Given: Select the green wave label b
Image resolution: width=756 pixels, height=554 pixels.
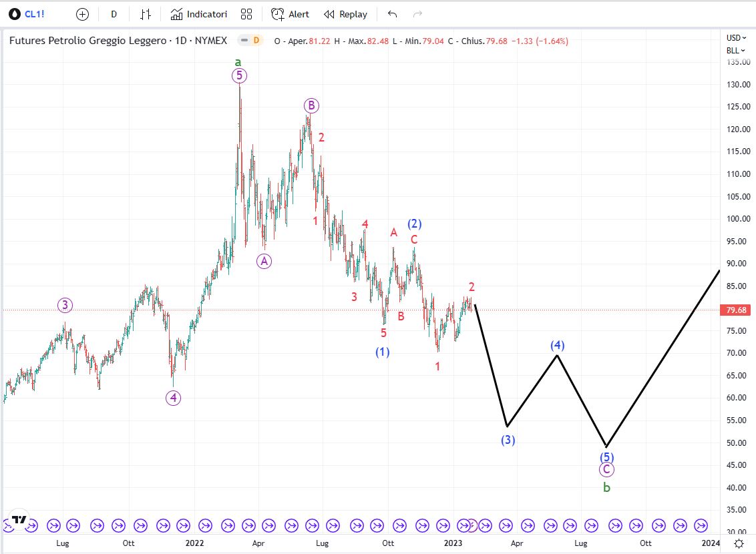Looking at the screenshot, I should 606,487.
